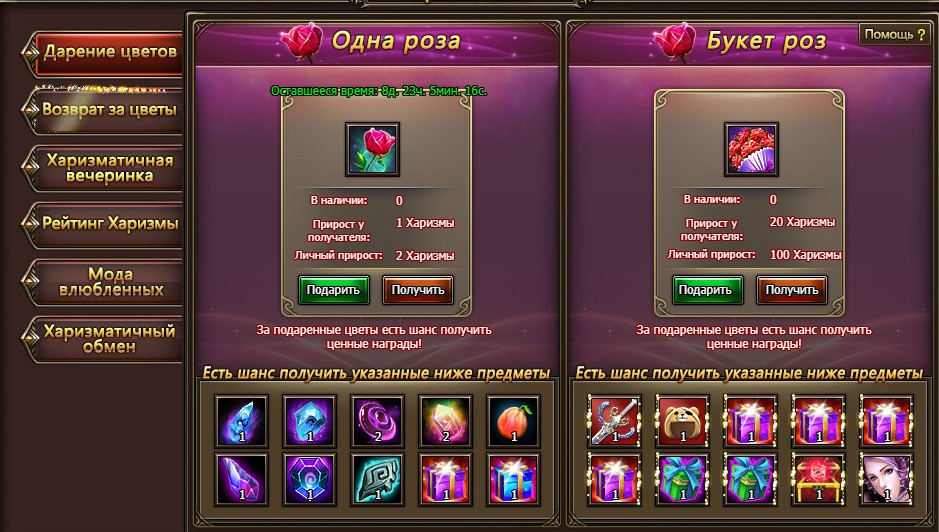Select the peach reward icon
This screenshot has height=532, width=939.
(513, 421)
